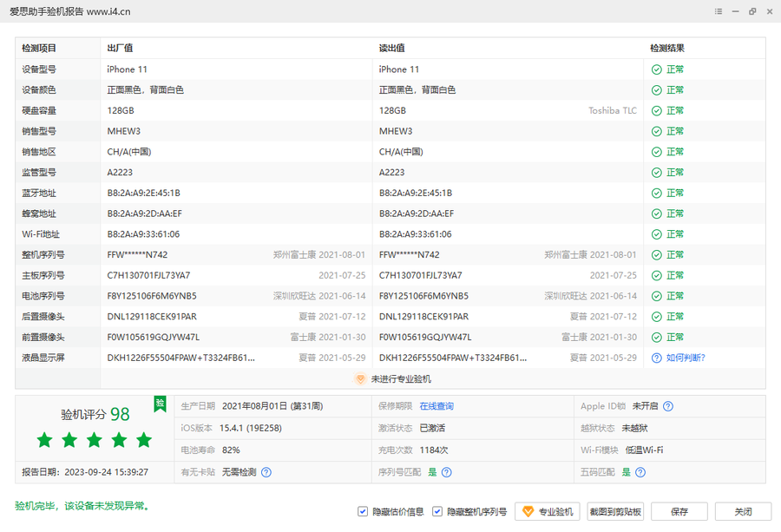Uncheck 隐藏整机序列号 checkbox
781x532 pixels.
pyautogui.click(x=437, y=512)
